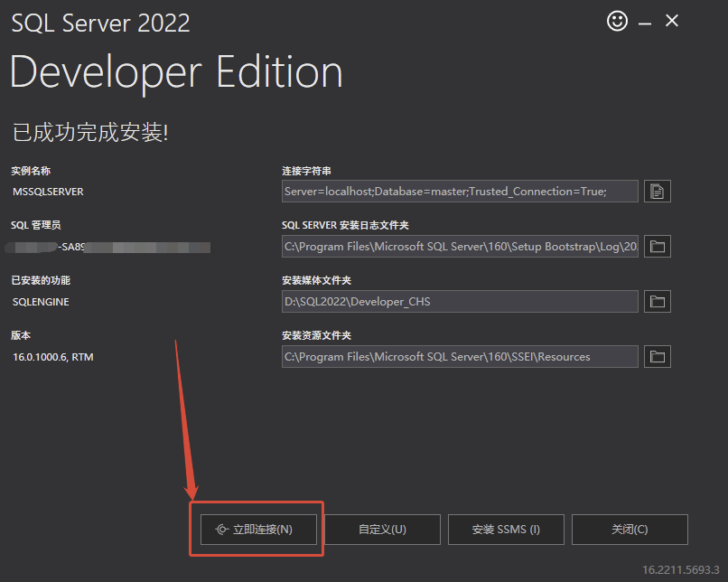
Task: Click the SQLENGINE installed feature text
Action: 41,302
